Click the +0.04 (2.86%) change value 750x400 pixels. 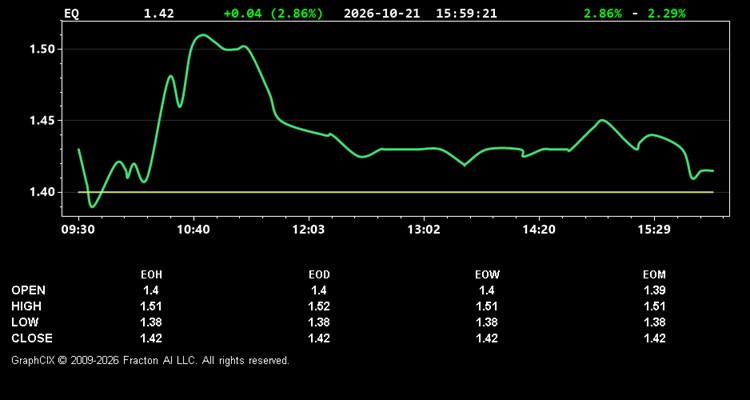coord(273,13)
